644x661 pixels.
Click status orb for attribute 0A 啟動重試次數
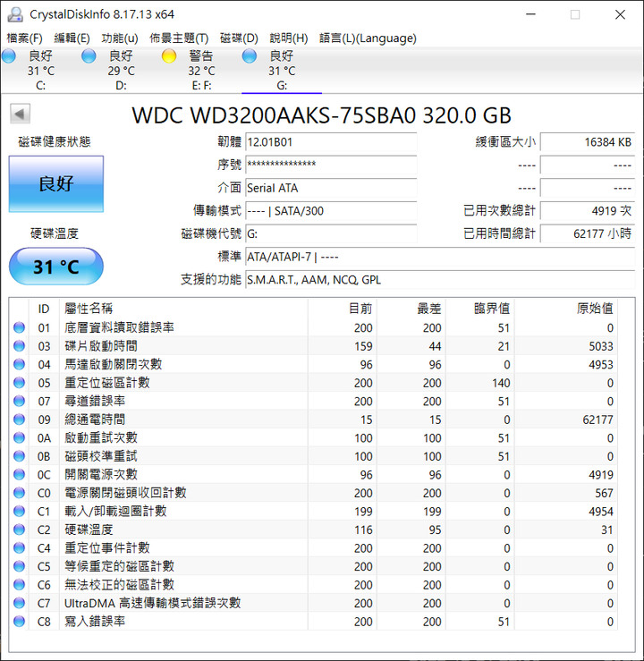tap(19, 438)
